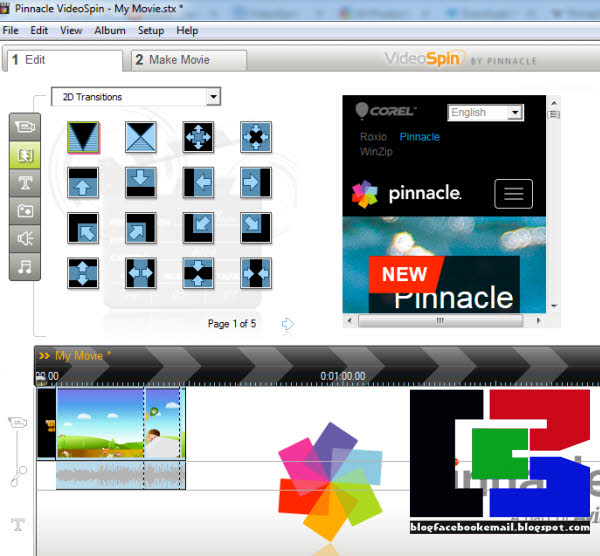Image resolution: width=600 pixels, height=556 pixels.
Task: Open the Music album section
Action: coord(25,267)
